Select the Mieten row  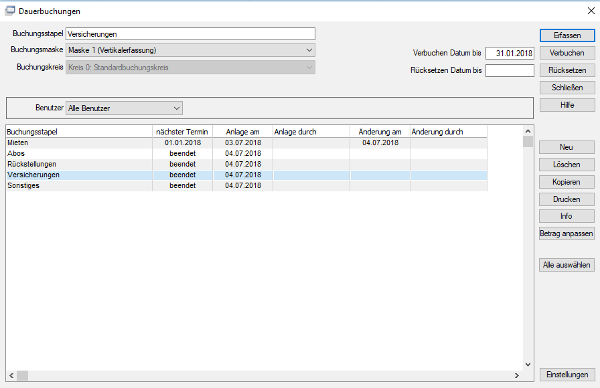pyautogui.click(x=247, y=143)
